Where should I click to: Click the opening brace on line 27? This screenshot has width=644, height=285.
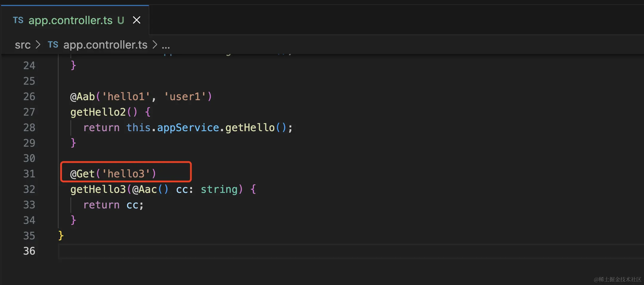[148, 112]
